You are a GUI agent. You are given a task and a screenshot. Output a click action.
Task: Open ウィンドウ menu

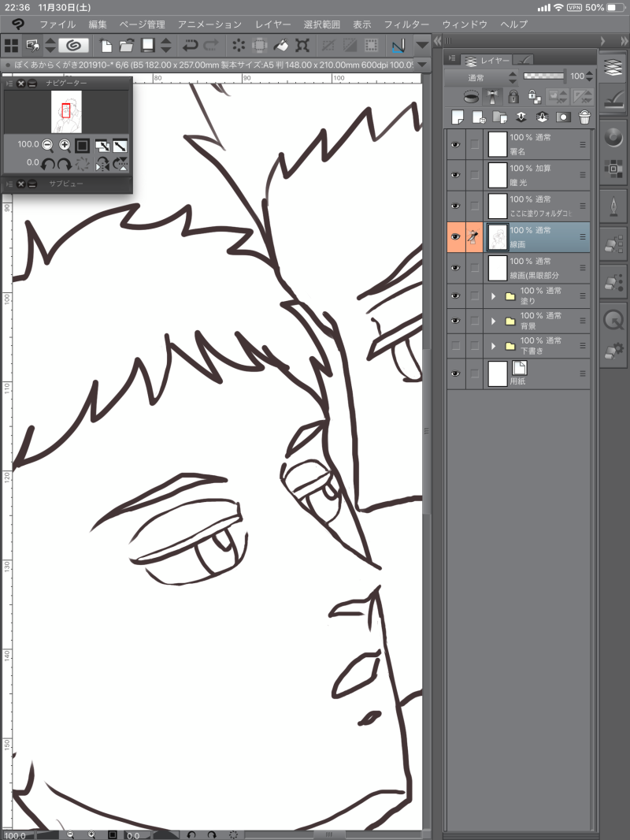point(465,24)
